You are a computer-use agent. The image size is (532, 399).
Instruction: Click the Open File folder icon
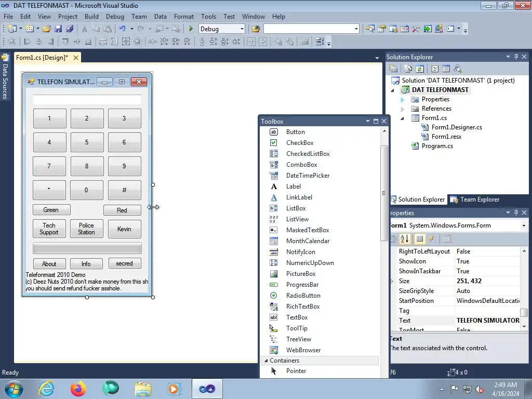coord(46,29)
